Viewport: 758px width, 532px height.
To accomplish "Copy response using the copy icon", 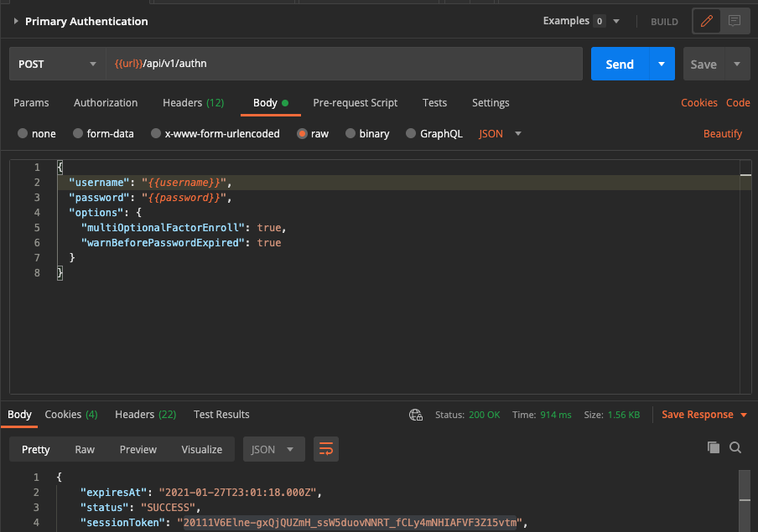I will click(714, 447).
